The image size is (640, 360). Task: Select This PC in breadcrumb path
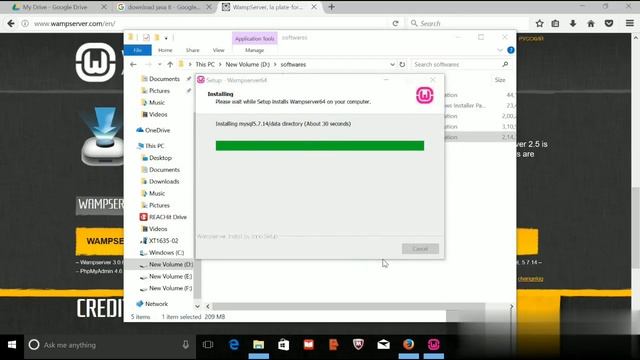205,64
